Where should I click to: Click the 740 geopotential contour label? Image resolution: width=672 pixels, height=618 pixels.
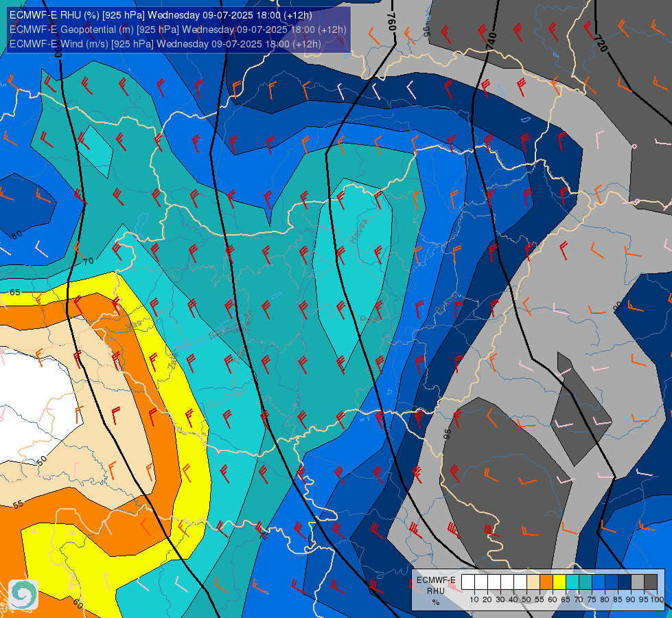491,41
